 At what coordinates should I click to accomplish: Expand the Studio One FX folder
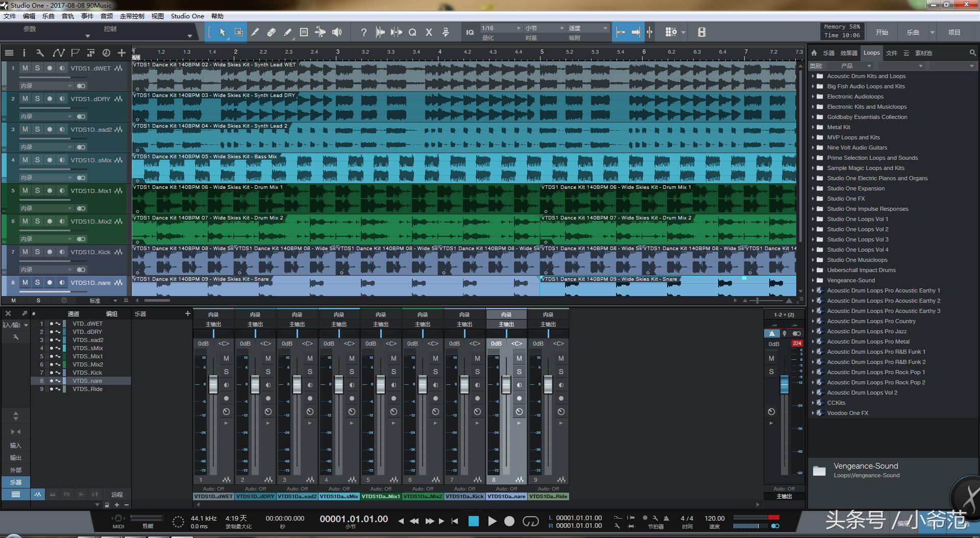(x=813, y=199)
